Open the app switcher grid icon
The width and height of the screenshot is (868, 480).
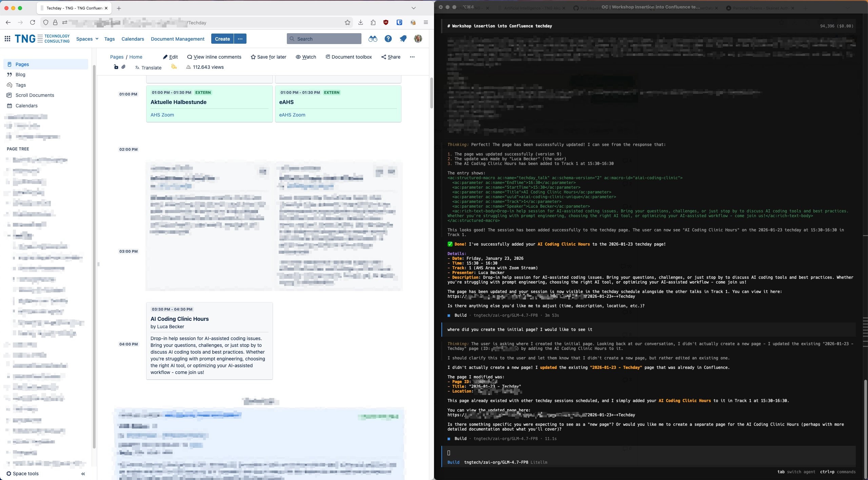pos(7,38)
